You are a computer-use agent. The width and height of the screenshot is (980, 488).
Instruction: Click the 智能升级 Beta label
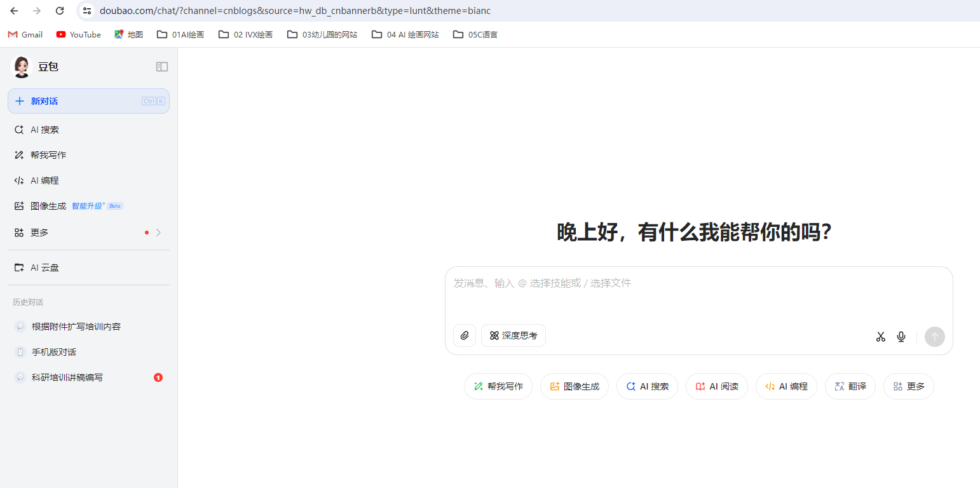[x=97, y=206]
